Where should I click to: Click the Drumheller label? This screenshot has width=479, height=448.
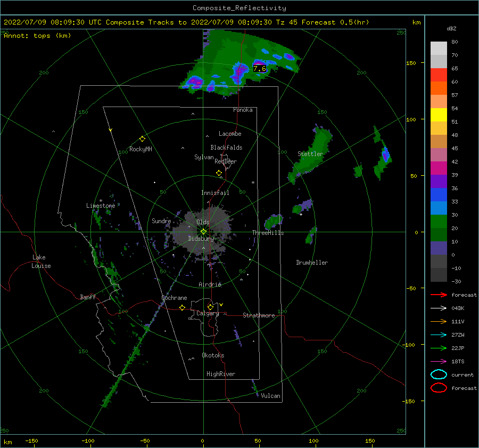pyautogui.click(x=312, y=263)
